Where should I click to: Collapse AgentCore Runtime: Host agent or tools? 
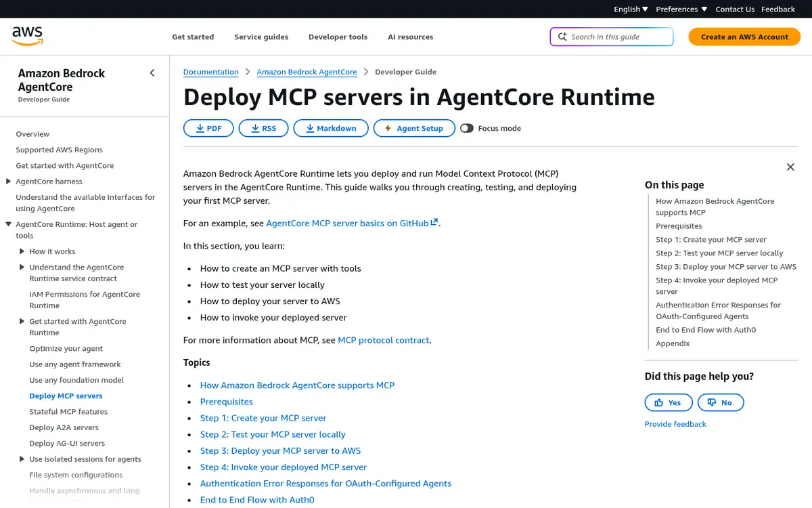(x=8, y=224)
